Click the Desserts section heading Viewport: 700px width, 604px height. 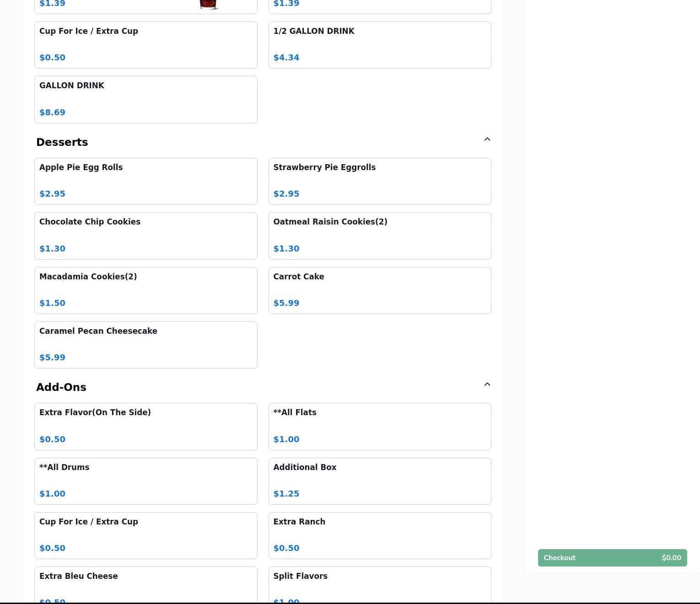[62, 142]
